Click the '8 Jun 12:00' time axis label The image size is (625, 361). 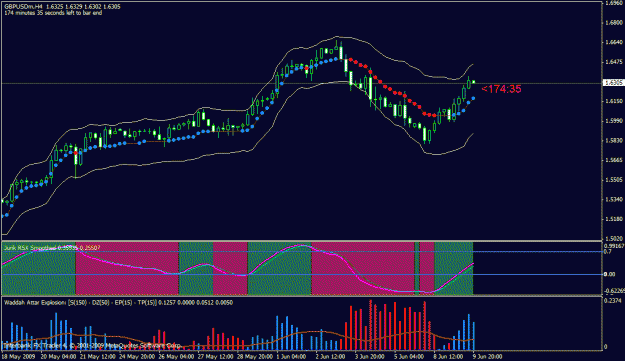click(x=448, y=356)
